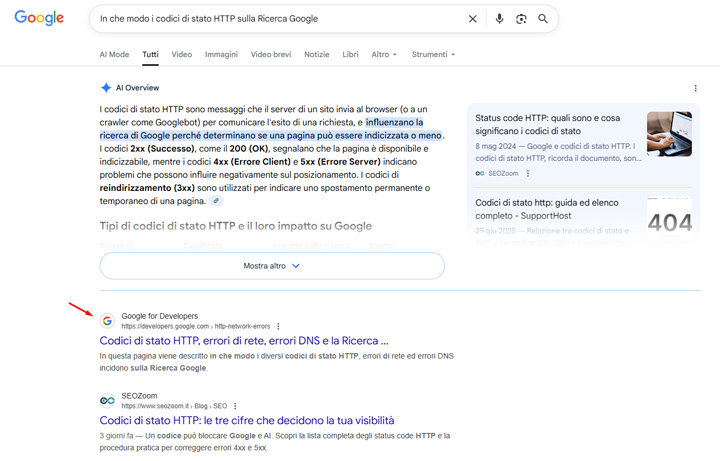720x461 pixels.
Task: Expand the Altro dropdown menu
Action: tap(383, 54)
